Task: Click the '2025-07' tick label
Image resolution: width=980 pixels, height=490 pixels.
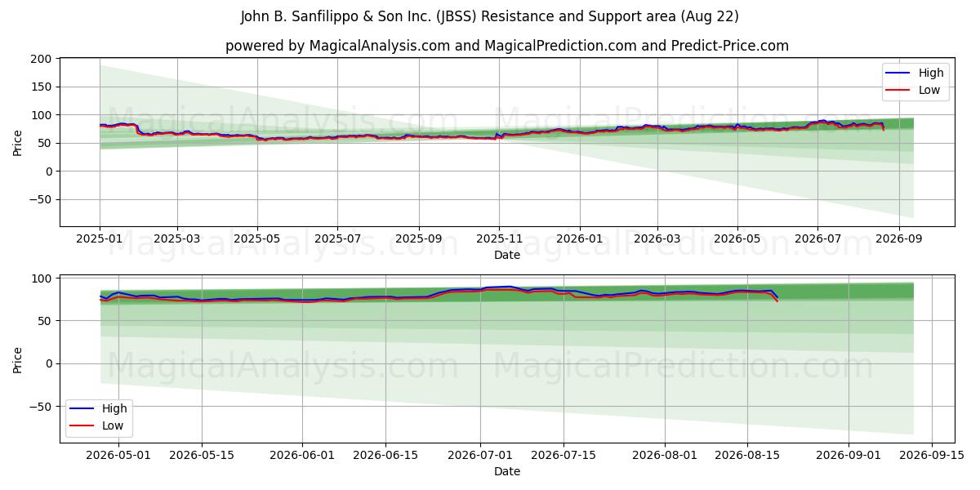Action: point(337,239)
